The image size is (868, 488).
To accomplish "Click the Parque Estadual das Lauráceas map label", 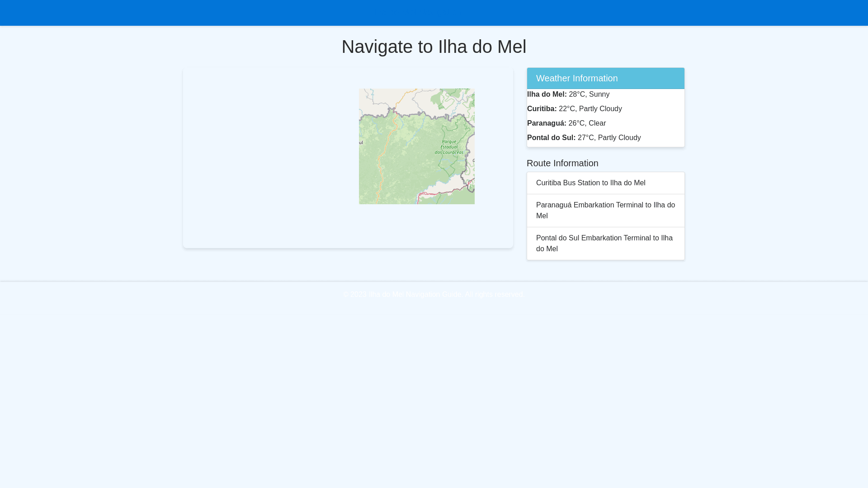I will pos(449,147).
